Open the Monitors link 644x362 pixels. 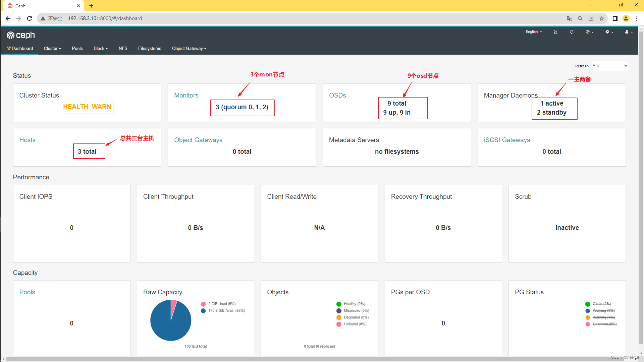186,96
